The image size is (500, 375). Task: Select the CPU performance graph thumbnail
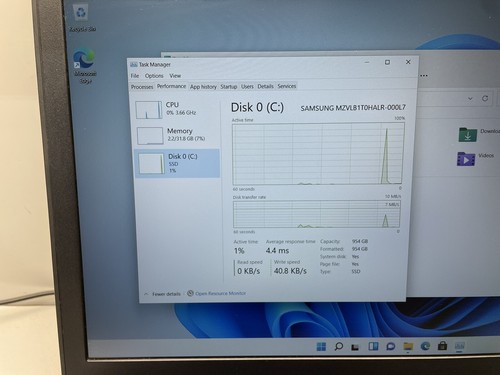point(149,110)
